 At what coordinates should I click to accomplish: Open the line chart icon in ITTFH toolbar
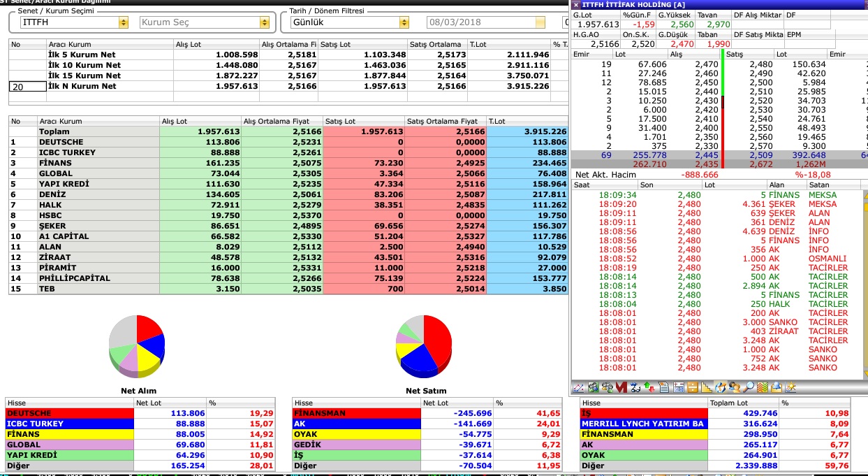point(578,387)
